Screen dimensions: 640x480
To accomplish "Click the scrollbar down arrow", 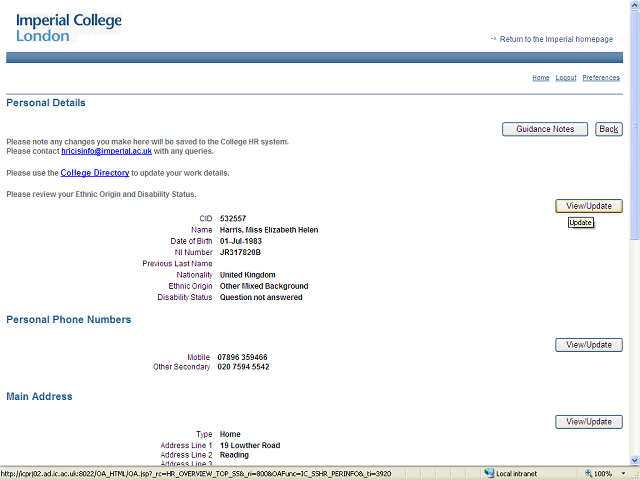I will click(634, 459).
